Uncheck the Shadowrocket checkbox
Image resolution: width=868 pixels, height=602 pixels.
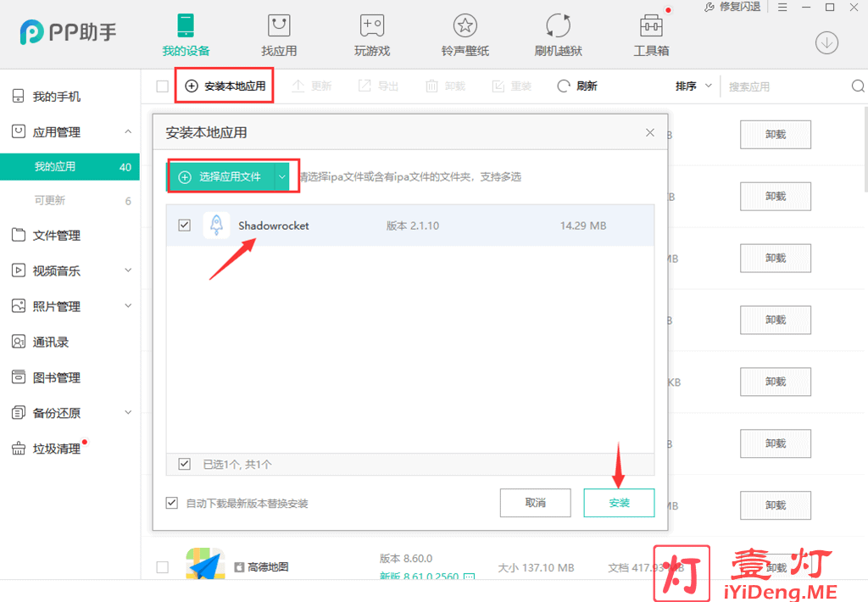pyautogui.click(x=184, y=225)
